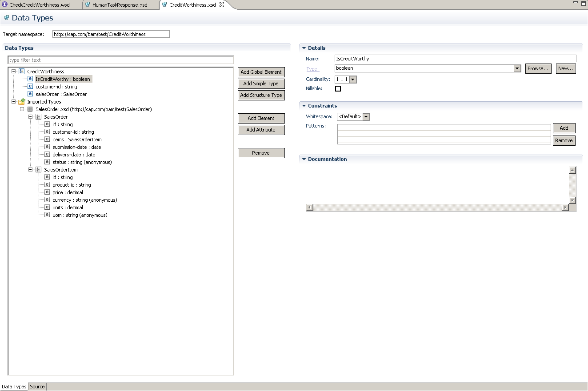Viewport: 588px width, 391px height.
Task: Open the Cardinality dropdown
Action: [353, 80]
